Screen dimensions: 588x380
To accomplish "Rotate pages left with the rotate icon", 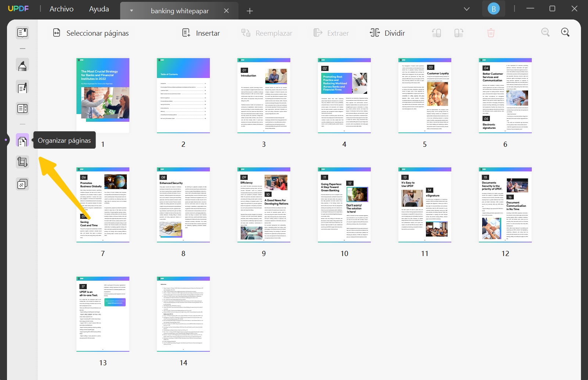I will 437,33.
